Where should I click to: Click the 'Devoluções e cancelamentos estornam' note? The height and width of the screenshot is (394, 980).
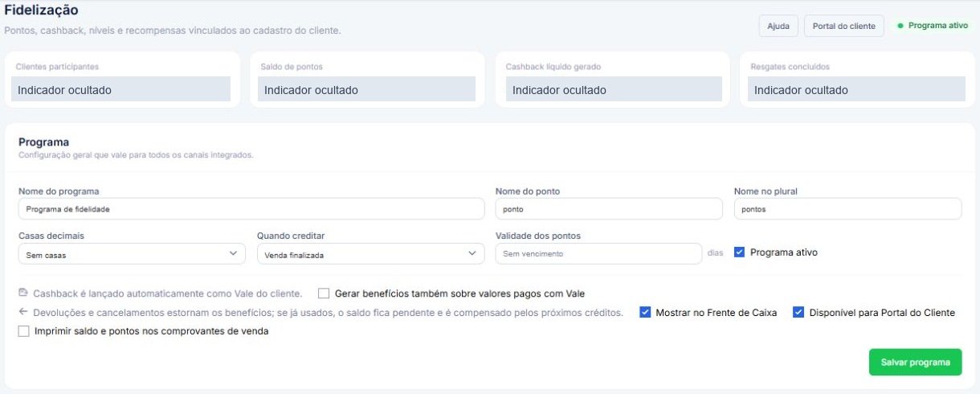pyautogui.click(x=328, y=313)
